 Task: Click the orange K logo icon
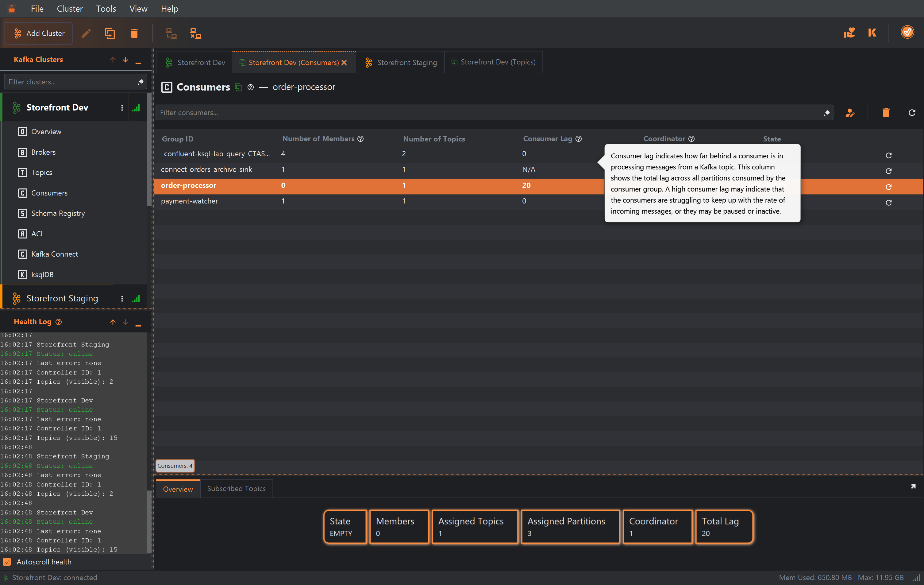tap(872, 33)
